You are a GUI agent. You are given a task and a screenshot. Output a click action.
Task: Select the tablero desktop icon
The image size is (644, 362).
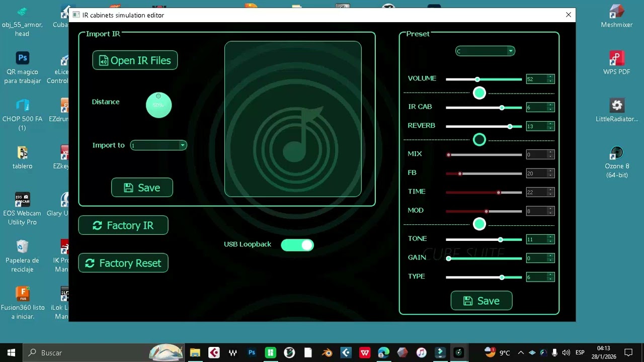tap(22, 157)
